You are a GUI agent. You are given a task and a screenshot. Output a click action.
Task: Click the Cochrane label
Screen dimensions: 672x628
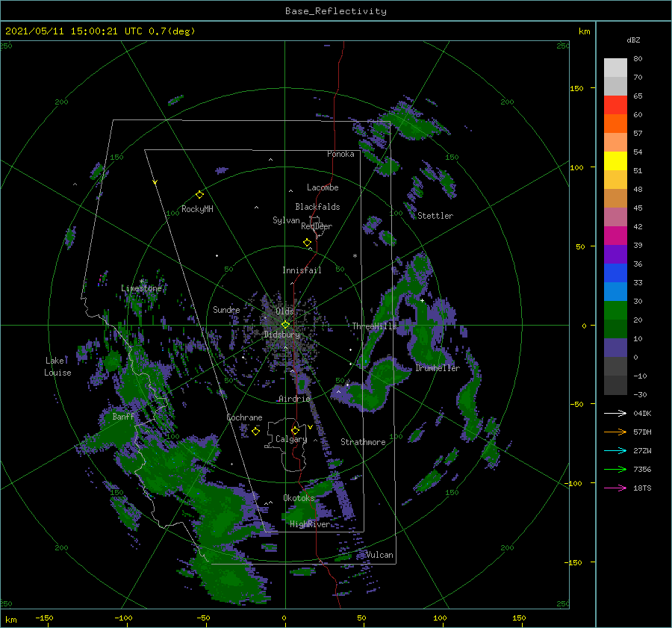[x=244, y=417]
